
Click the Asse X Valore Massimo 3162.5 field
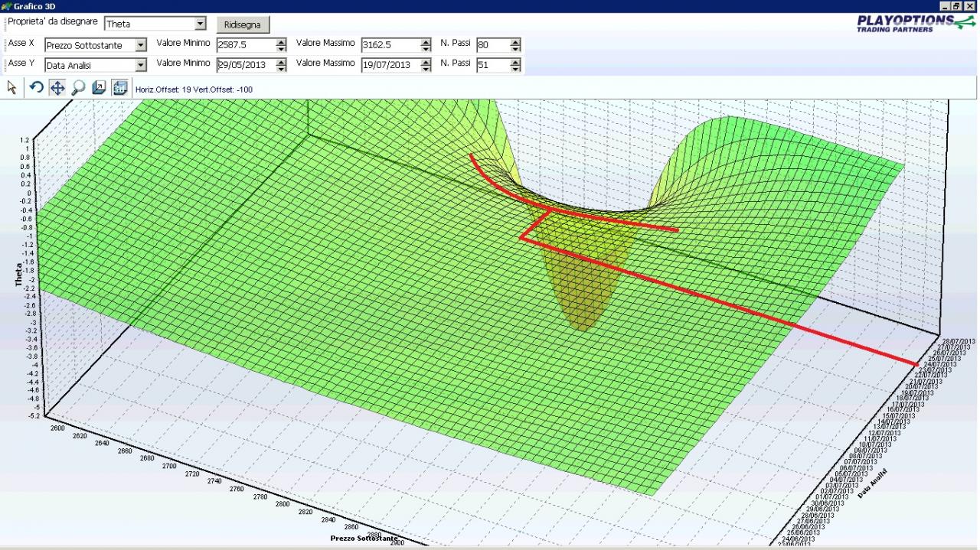tap(390, 46)
